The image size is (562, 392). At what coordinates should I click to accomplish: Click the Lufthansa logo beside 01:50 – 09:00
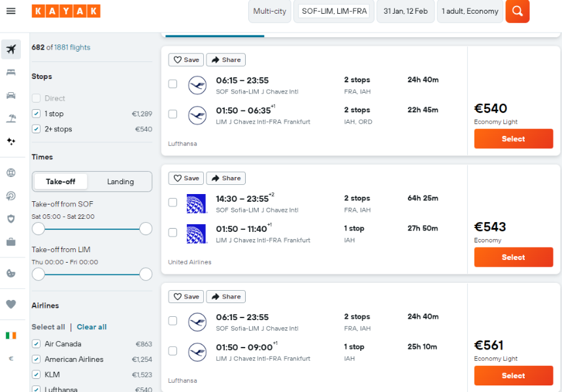pos(197,352)
